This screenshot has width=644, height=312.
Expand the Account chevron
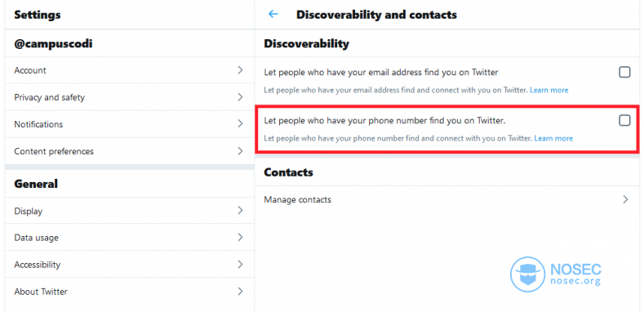point(240,70)
